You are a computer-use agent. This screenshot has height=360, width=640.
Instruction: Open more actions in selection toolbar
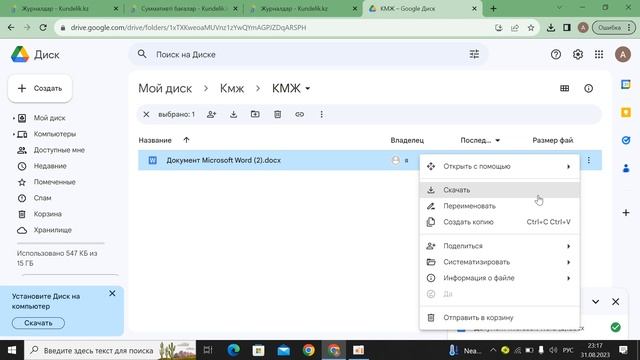click(322, 114)
